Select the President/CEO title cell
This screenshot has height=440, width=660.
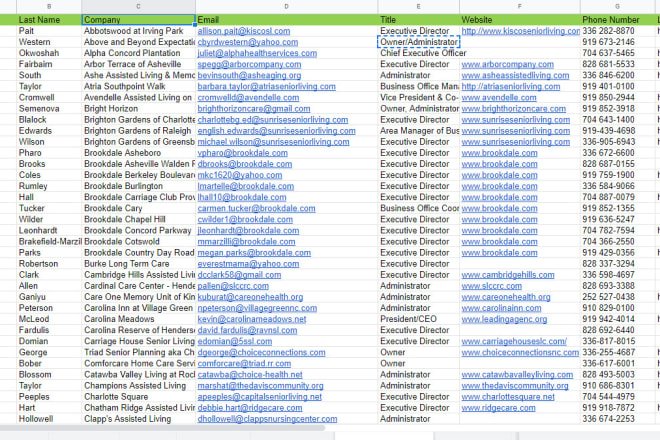tap(418, 319)
